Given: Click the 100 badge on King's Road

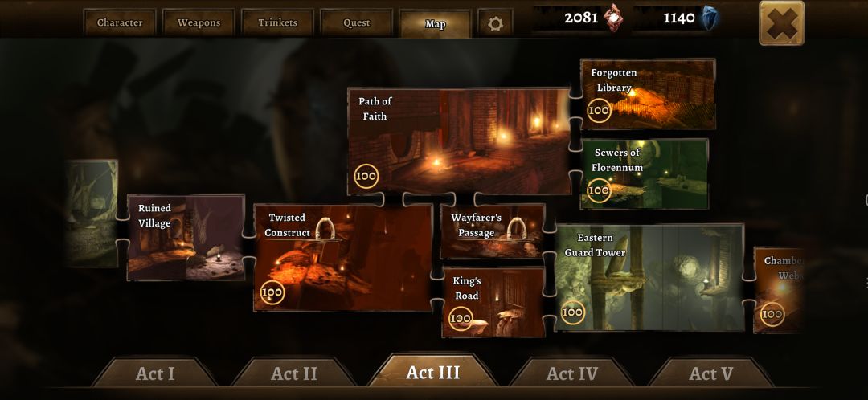Looking at the screenshot, I should (x=461, y=319).
